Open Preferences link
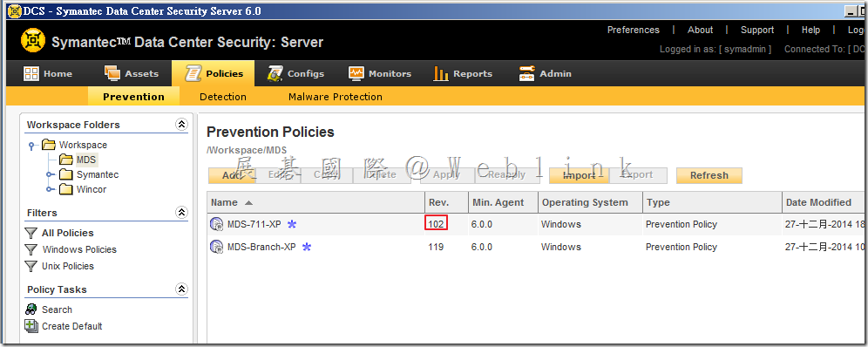868x347 pixels. [634, 30]
